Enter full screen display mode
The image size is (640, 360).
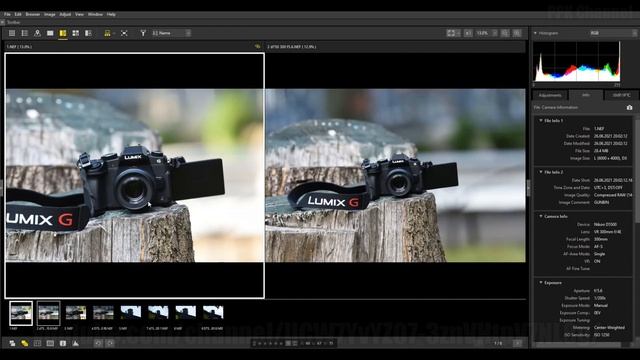point(124,33)
